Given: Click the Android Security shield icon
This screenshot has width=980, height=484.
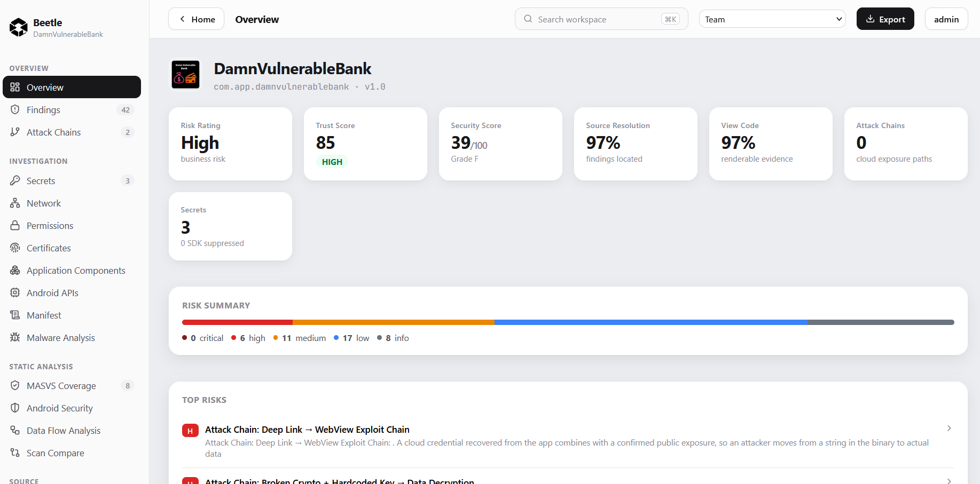Looking at the screenshot, I should pos(15,408).
